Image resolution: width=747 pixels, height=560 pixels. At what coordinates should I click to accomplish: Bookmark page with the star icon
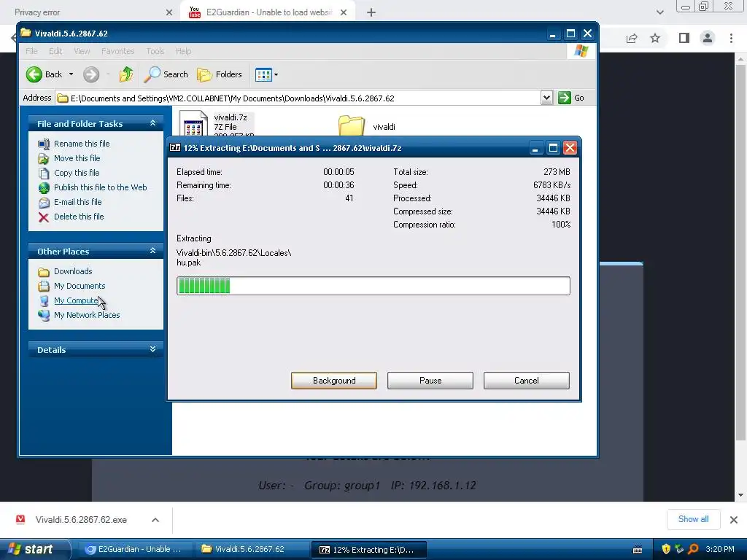coord(655,38)
